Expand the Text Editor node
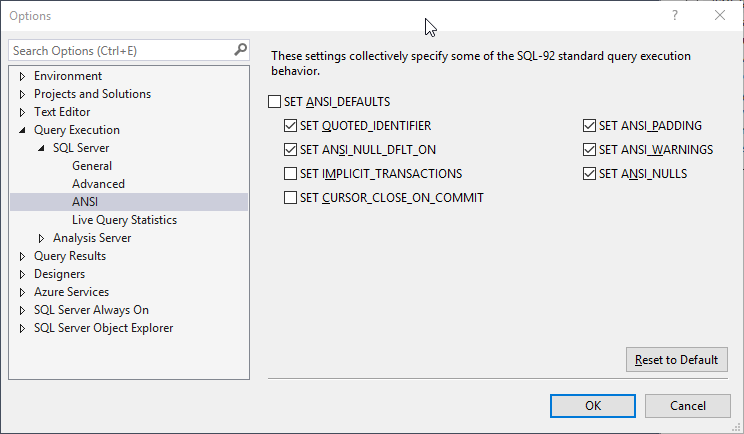Viewport: 744px width, 434px height. pyautogui.click(x=22, y=112)
